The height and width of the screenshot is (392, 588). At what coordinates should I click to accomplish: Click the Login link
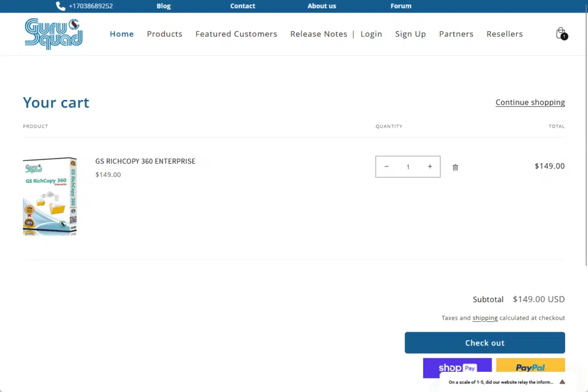[372, 34]
